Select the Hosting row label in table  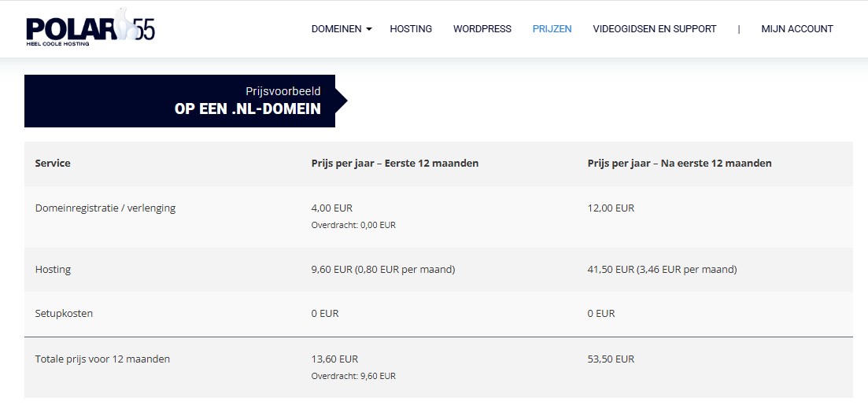pos(53,270)
